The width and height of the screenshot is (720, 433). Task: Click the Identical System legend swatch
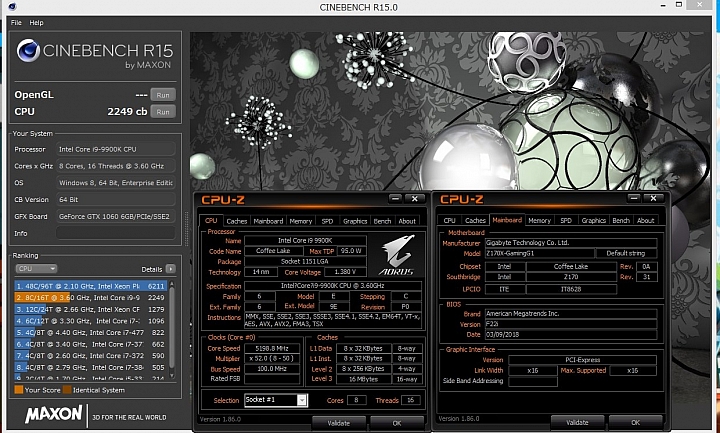(x=67, y=390)
